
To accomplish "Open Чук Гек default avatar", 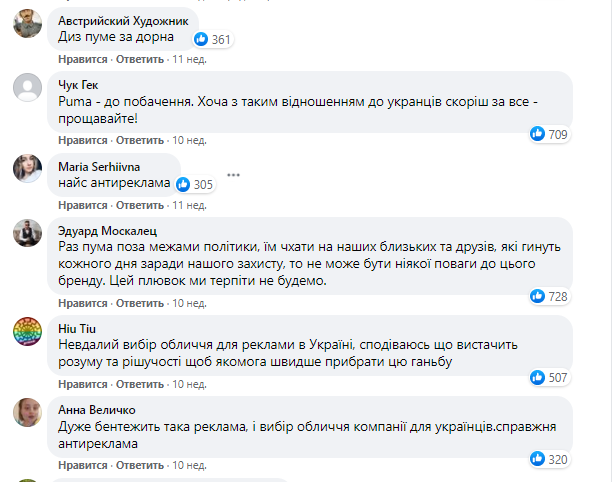I will click(27, 89).
